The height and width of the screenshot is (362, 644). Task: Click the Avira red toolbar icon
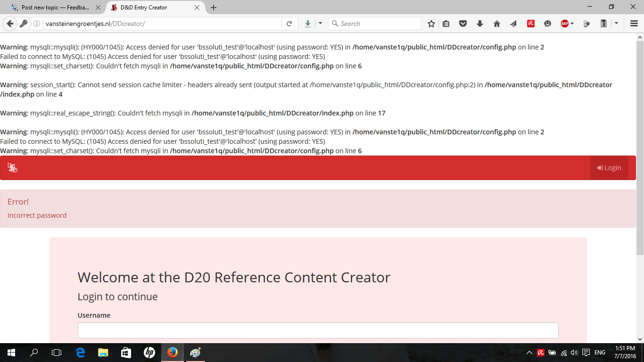point(531,24)
